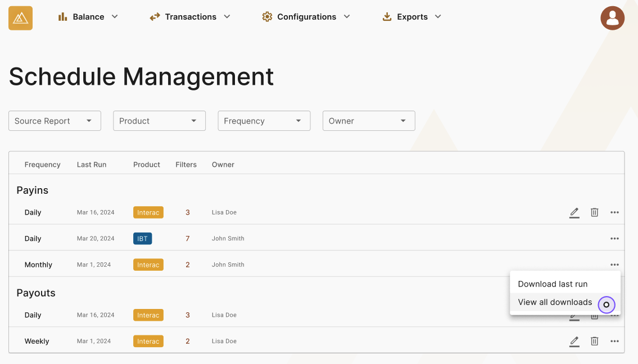Click the Exports download icon
This screenshot has height=364, width=638.
(x=387, y=16)
